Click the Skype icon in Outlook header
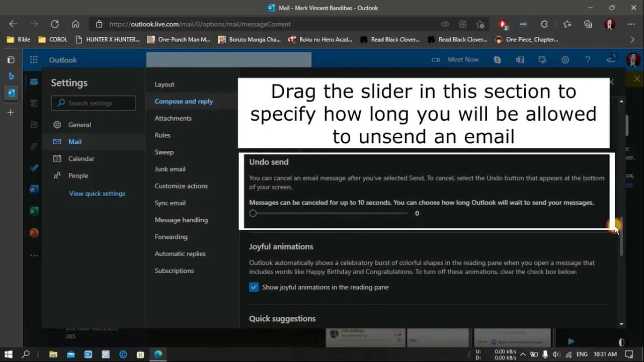Viewport: 644px width, 362px height. [497, 60]
